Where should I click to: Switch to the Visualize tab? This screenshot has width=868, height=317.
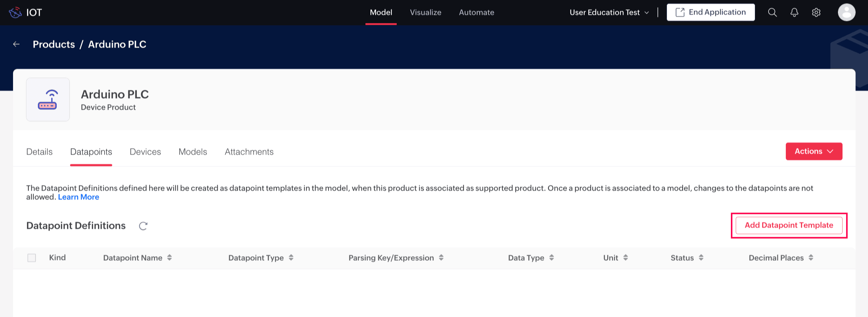click(x=425, y=12)
